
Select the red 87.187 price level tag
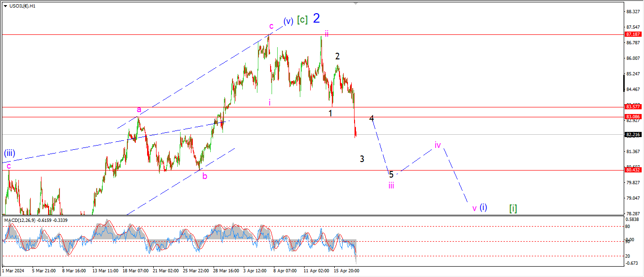[632, 34]
